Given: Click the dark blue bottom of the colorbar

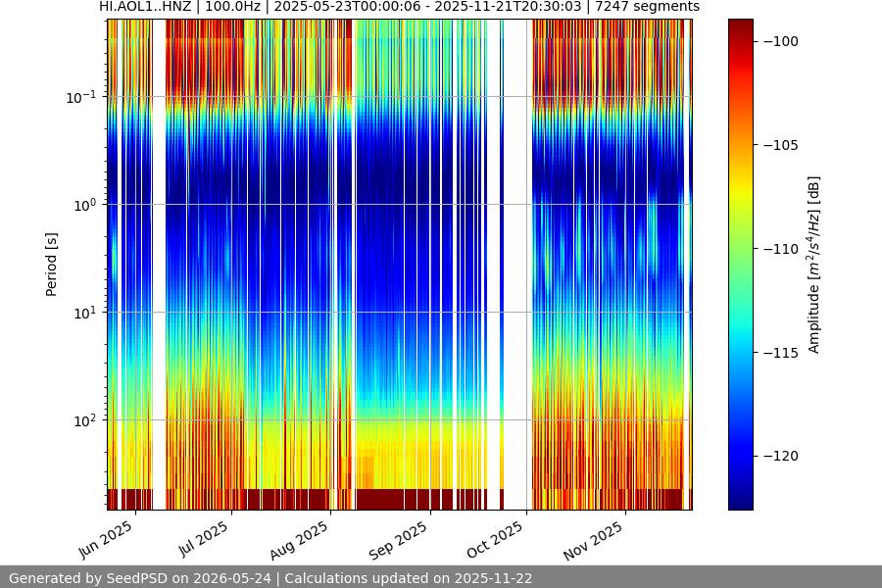Looking at the screenshot, I should [x=741, y=501].
